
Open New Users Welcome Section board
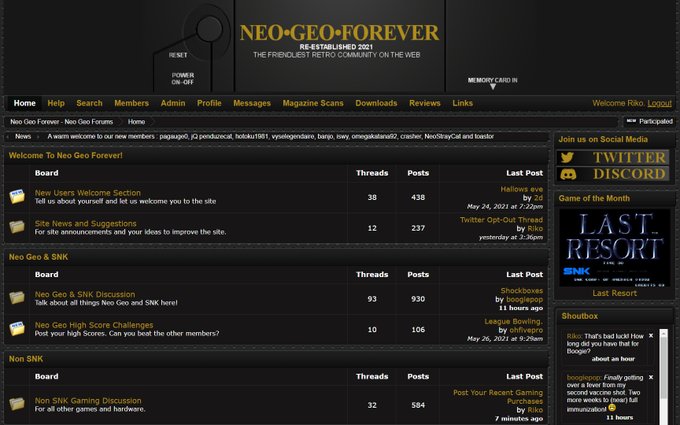coord(88,193)
